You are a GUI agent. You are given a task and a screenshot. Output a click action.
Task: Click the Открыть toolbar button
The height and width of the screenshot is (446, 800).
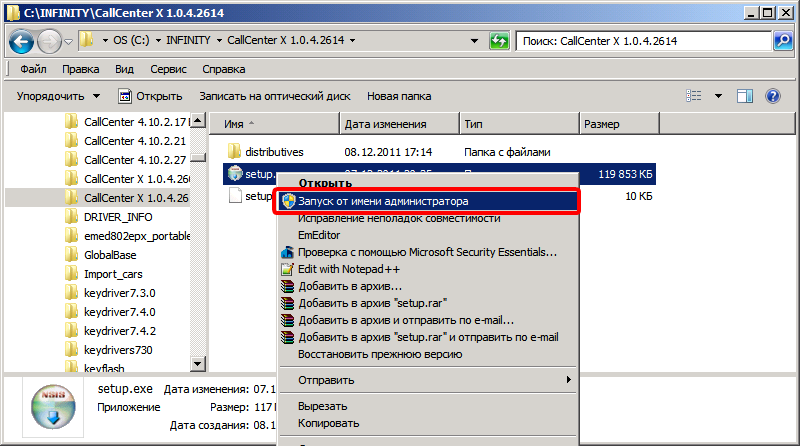pos(150,96)
